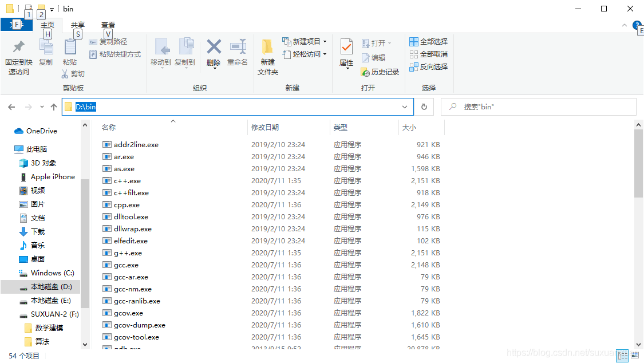Open 数学建模 folder in sidebar
Screen dimensions: 644x363
44,328
